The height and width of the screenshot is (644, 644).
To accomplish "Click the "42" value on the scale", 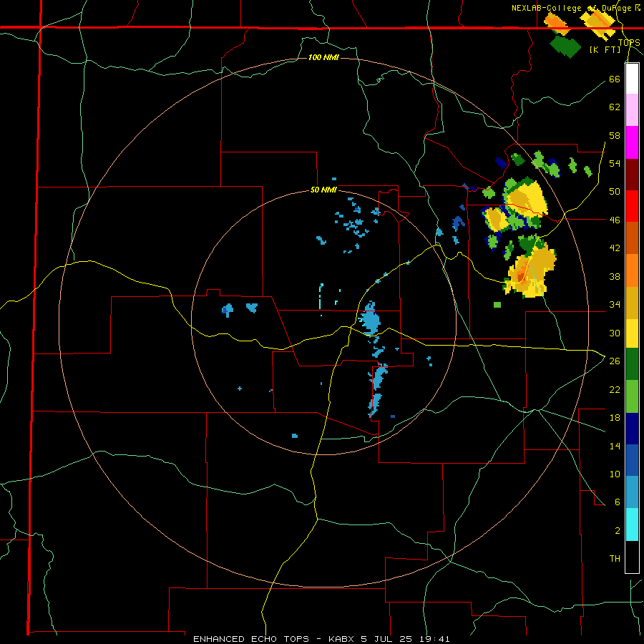I will [615, 248].
